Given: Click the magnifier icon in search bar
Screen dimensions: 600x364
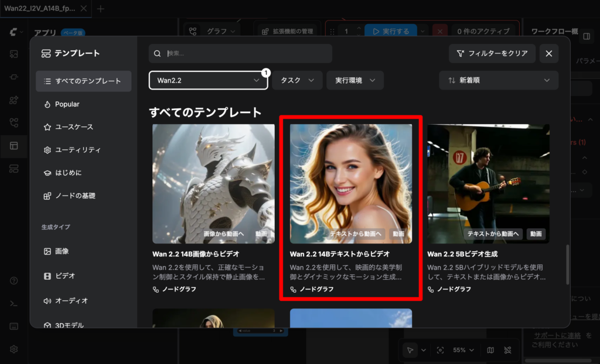Looking at the screenshot, I should [158, 54].
